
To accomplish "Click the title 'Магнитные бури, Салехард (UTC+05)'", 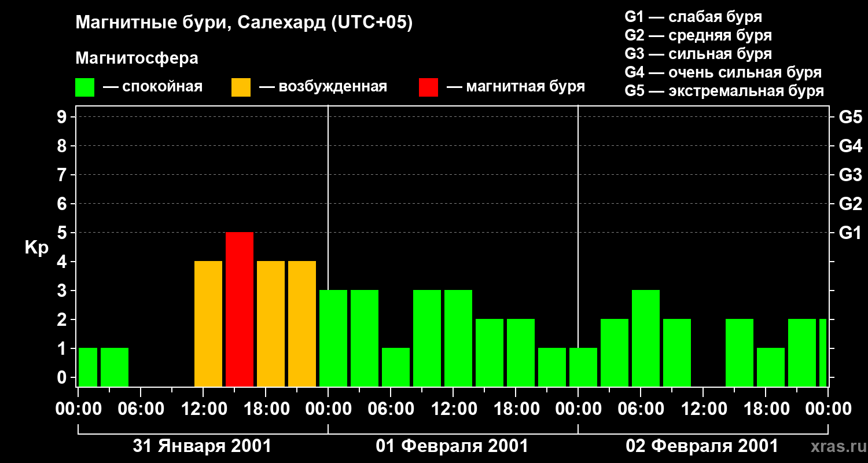I will pyautogui.click(x=244, y=24).
